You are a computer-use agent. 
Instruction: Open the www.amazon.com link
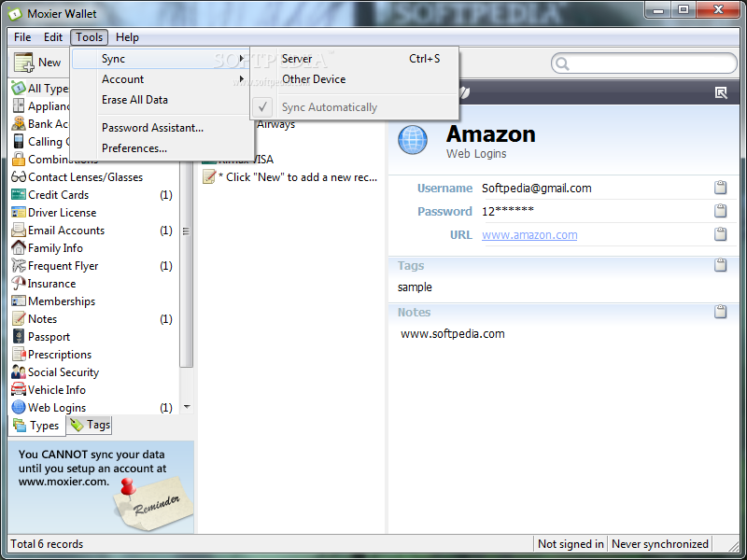[529, 235]
